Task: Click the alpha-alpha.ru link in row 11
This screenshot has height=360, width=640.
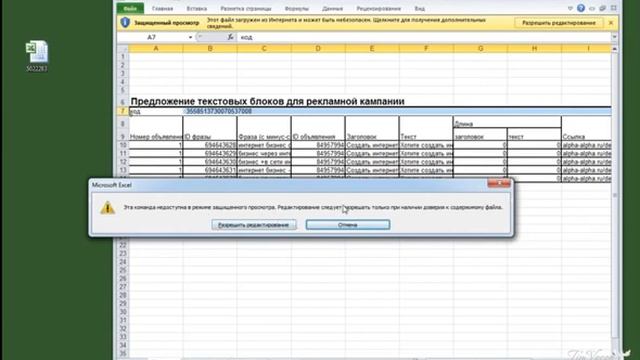Action: [x=587, y=153]
